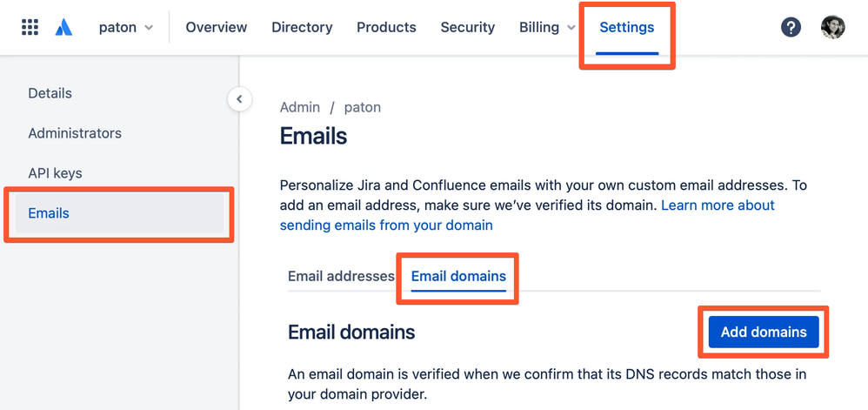The width and height of the screenshot is (868, 410).
Task: Select Emails in the sidebar
Action: click(119, 212)
